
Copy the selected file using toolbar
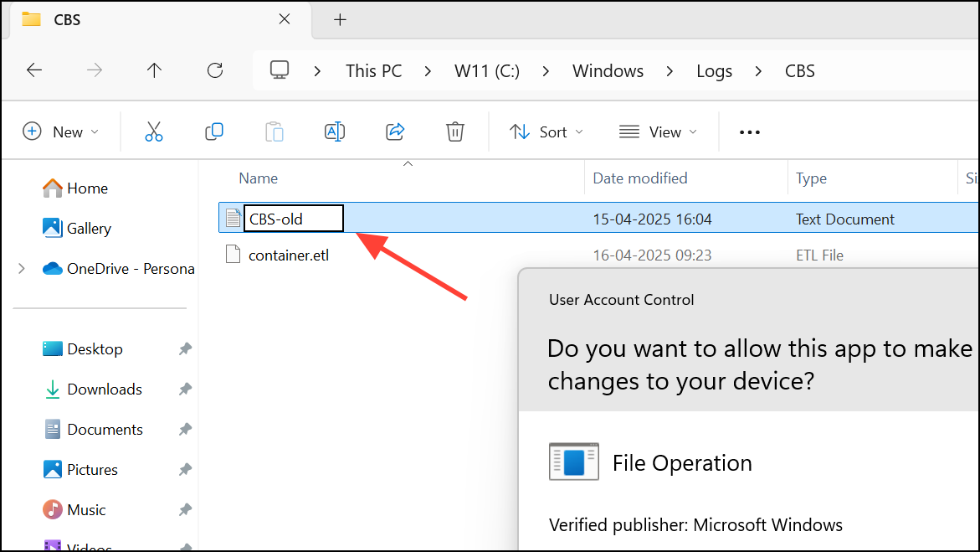(x=213, y=132)
